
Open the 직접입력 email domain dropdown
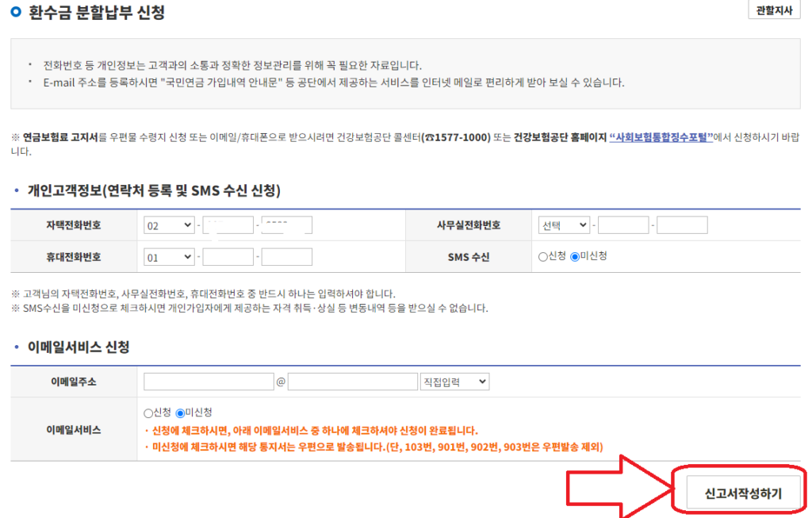coord(454,382)
